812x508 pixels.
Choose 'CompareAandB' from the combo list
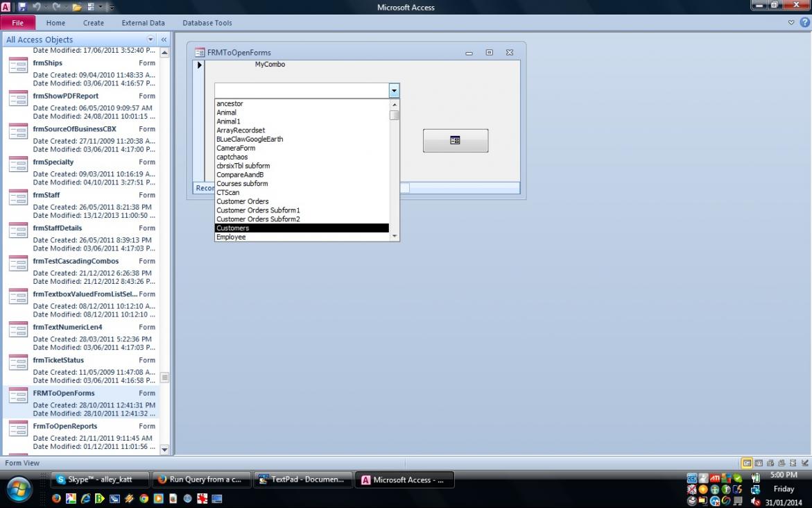tap(302, 175)
